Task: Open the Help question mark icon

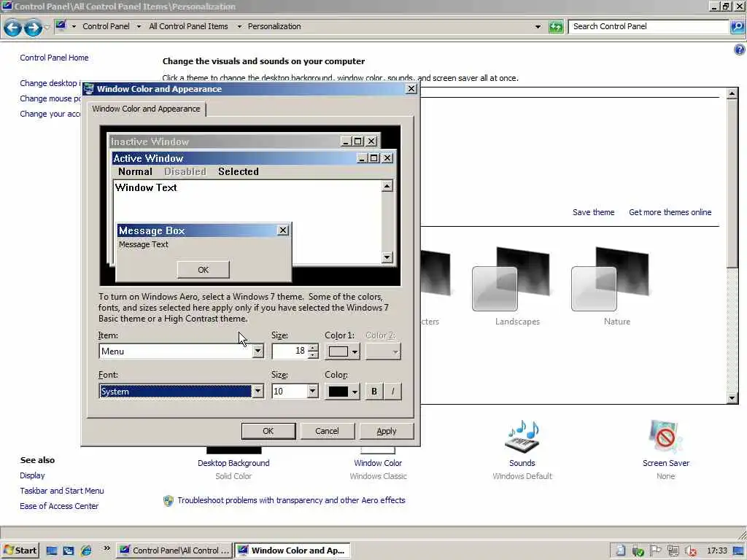Action: [x=740, y=49]
